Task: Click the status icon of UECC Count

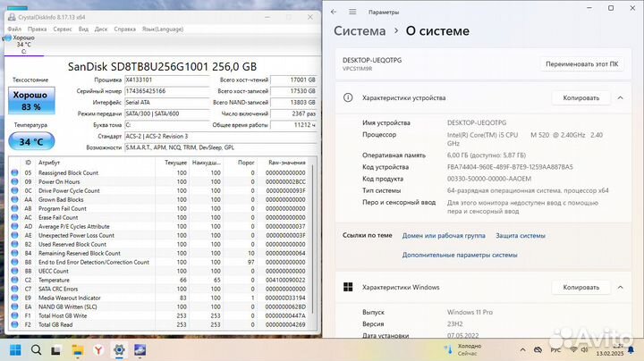Action: [15, 271]
